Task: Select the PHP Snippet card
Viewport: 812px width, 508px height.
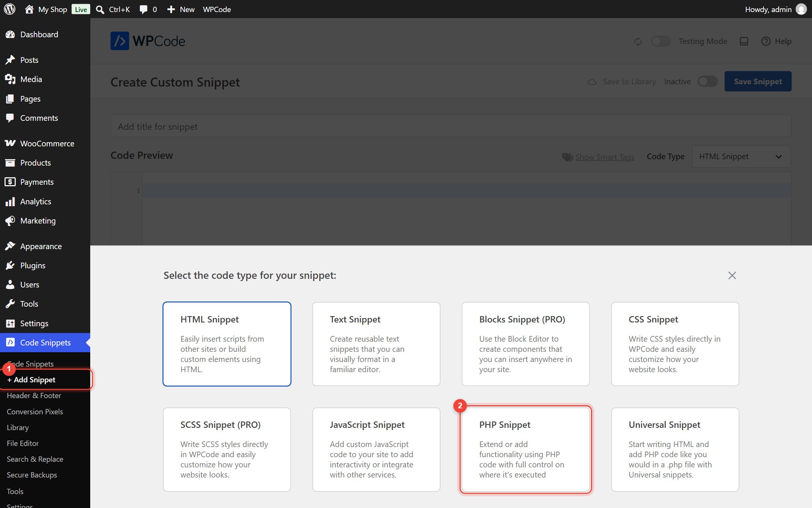Action: (x=526, y=449)
